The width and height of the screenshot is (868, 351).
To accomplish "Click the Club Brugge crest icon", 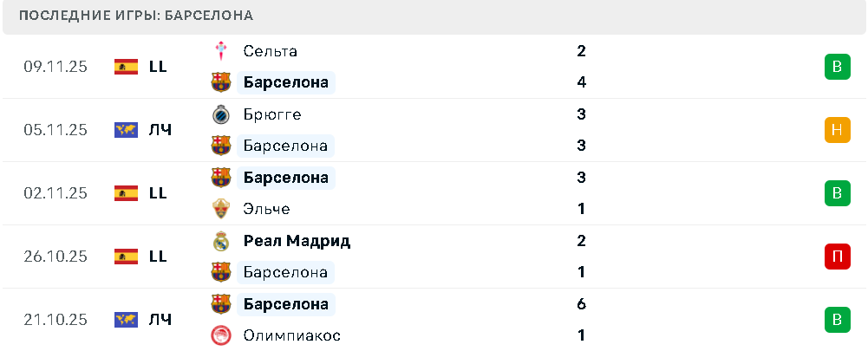I will 221,114.
